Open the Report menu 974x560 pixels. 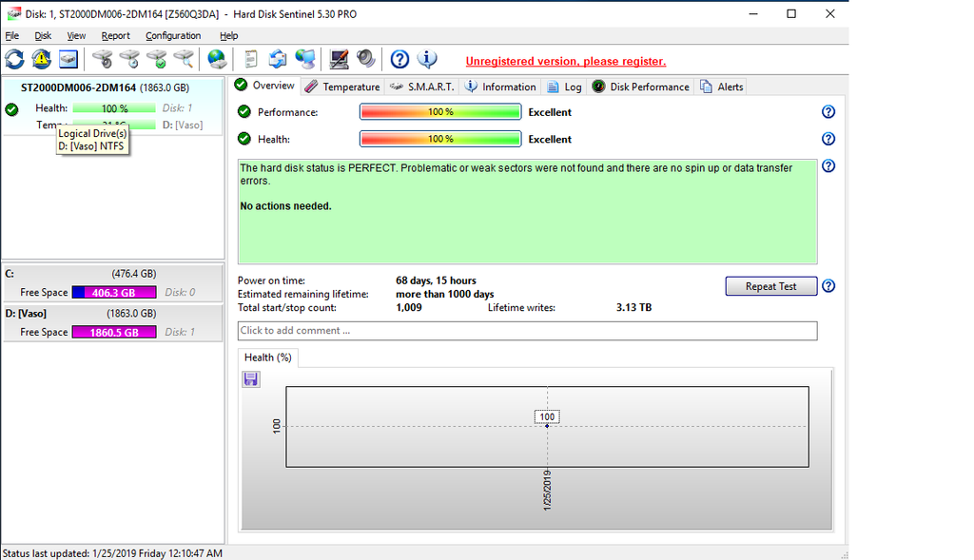pos(115,36)
